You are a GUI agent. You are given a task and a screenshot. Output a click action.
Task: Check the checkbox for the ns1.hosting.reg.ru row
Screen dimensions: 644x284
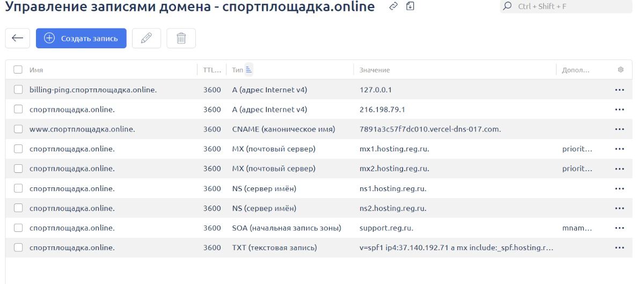click(18, 188)
